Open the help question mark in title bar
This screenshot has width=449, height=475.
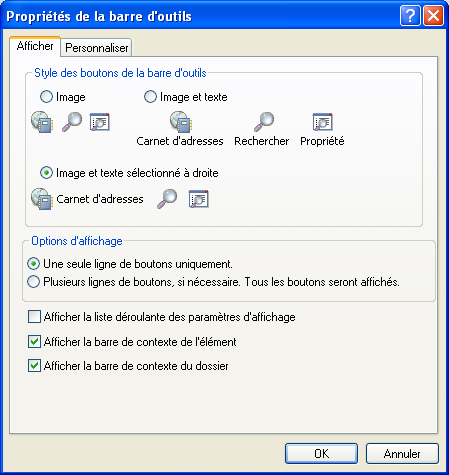click(x=410, y=16)
